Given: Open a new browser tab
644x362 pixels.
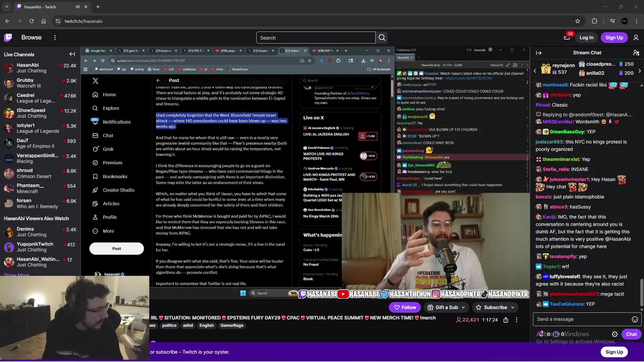Looking at the screenshot, I should (x=98, y=7).
